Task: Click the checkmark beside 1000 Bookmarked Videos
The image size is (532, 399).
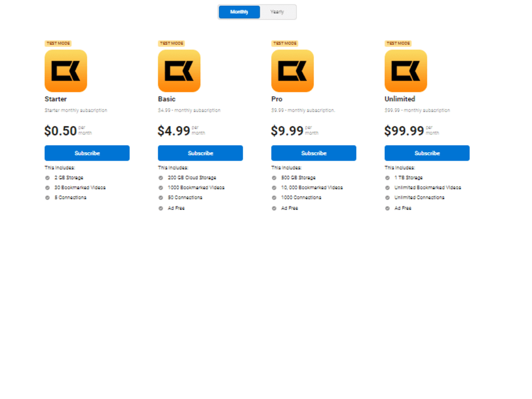Action: tap(161, 188)
